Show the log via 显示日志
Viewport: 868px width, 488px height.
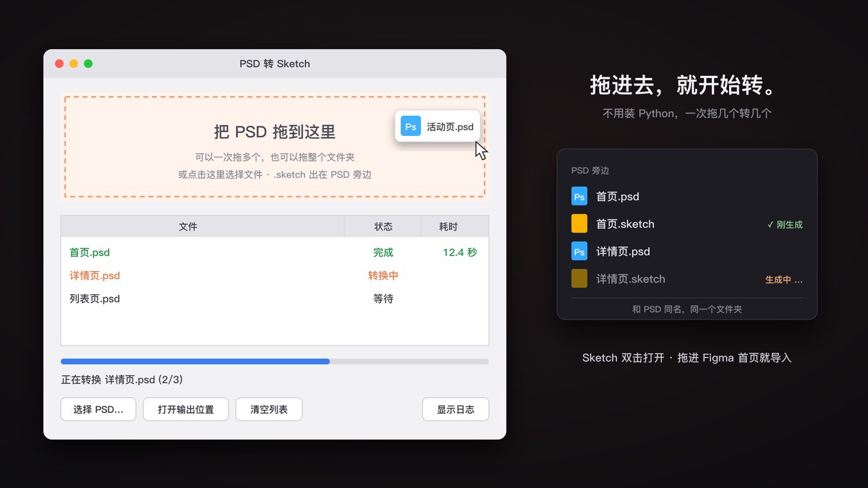pyautogui.click(x=456, y=409)
